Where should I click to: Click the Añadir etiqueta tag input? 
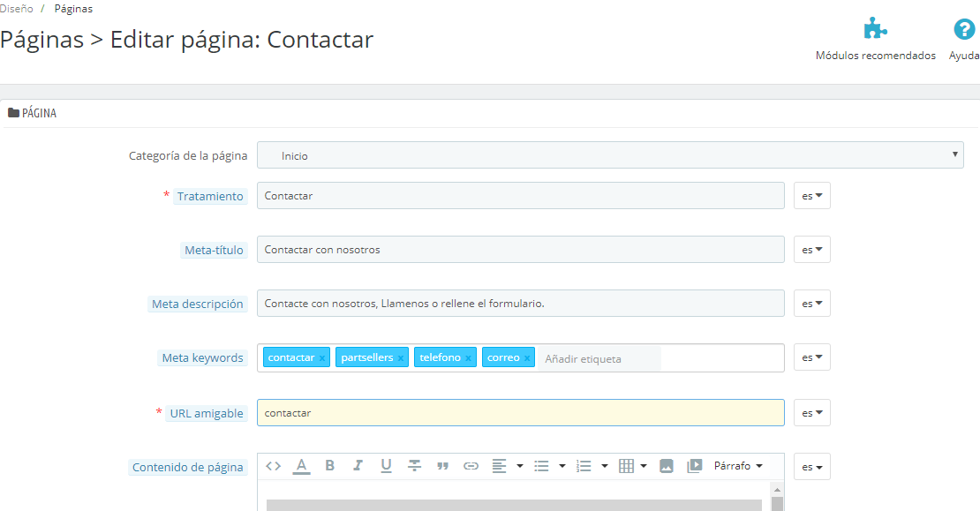(x=599, y=358)
